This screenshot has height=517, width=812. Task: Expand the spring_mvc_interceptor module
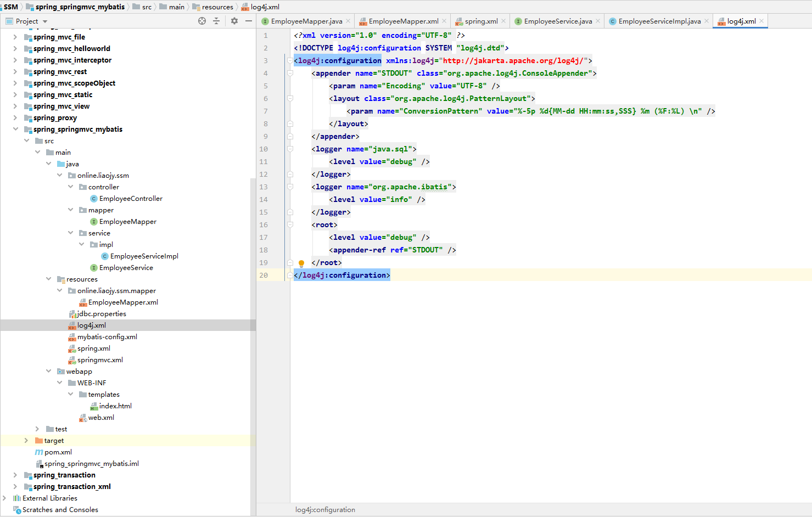click(15, 60)
